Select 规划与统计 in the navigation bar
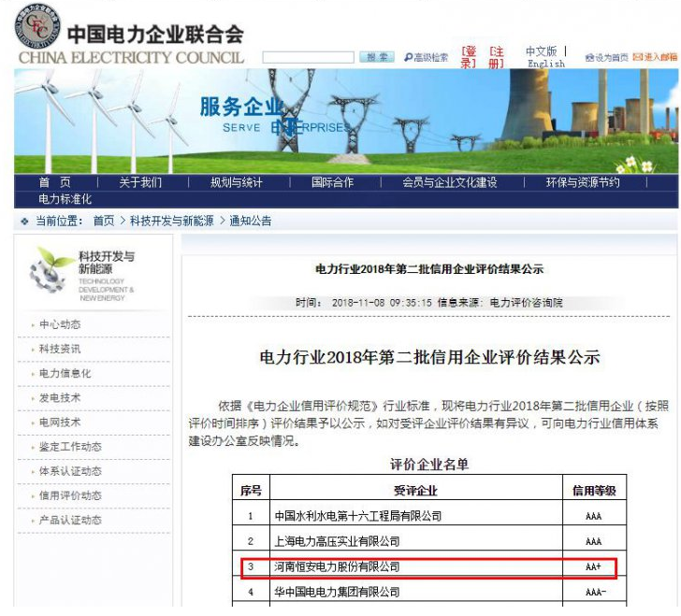 237,182
